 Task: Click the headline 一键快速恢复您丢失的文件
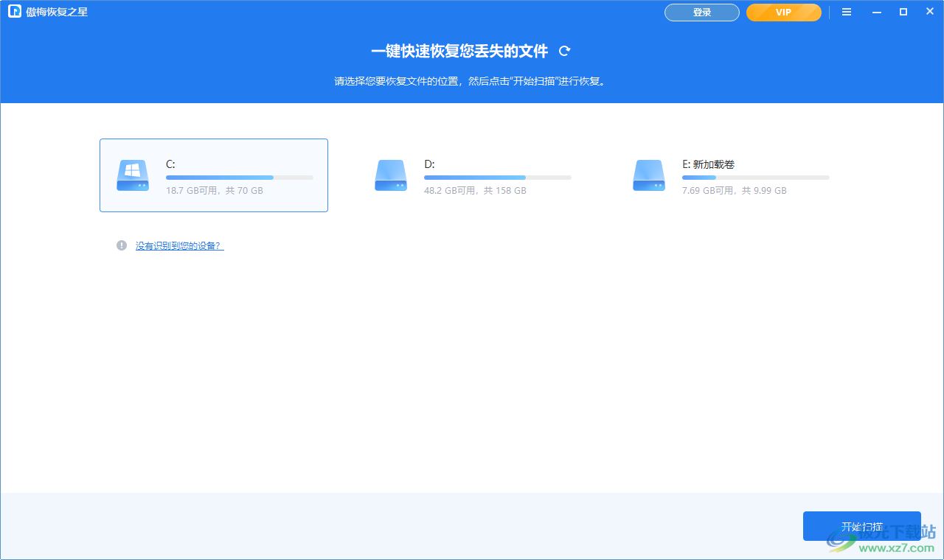tap(459, 51)
